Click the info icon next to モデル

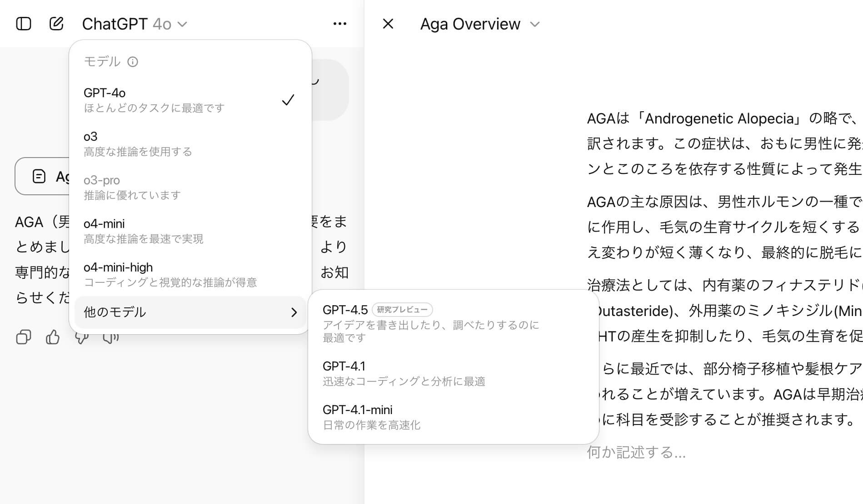[x=133, y=62]
